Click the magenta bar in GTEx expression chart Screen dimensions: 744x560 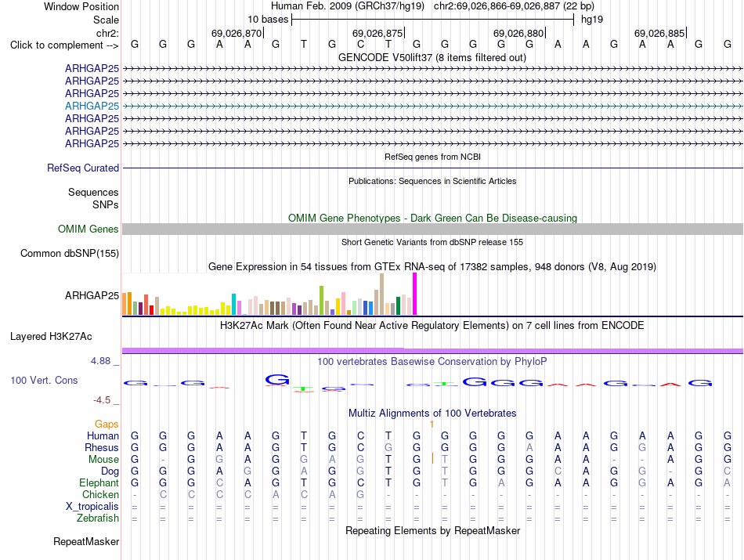415,294
